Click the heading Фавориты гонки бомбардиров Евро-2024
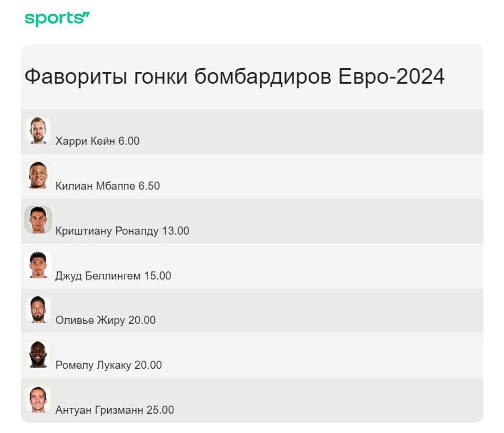504x433 pixels. click(x=234, y=77)
